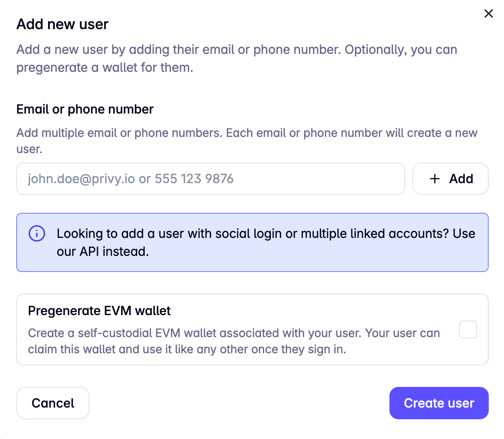This screenshot has width=504, height=439.
Task: Click the 'Email or phone number' label
Action: click(x=85, y=109)
